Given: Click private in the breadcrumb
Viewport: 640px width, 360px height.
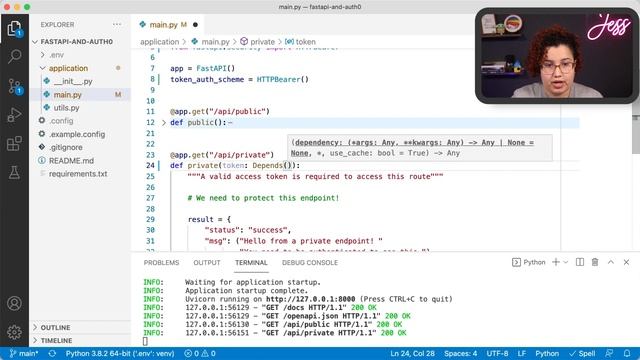Looking at the screenshot, I should pyautogui.click(x=262, y=42).
